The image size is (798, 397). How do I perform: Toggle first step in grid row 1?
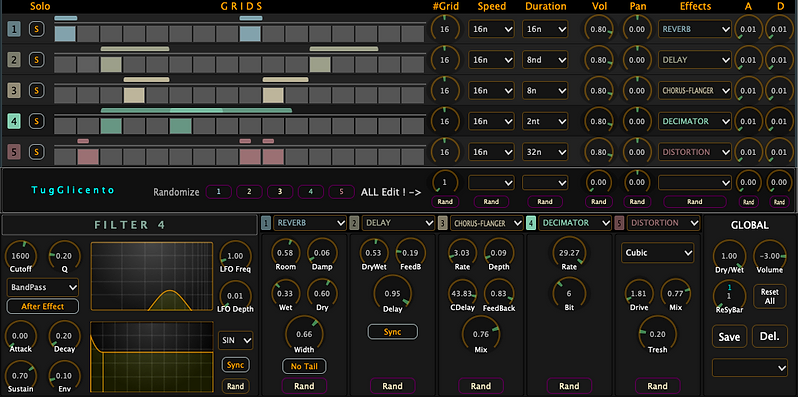pyautogui.click(x=65, y=34)
